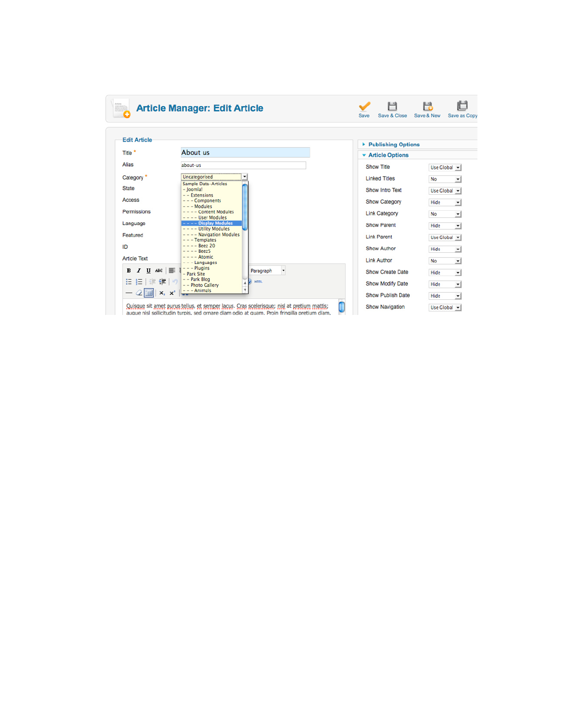Image resolution: width=582 pixels, height=728 pixels.
Task: Open the Show Category dropdown
Action: [445, 203]
